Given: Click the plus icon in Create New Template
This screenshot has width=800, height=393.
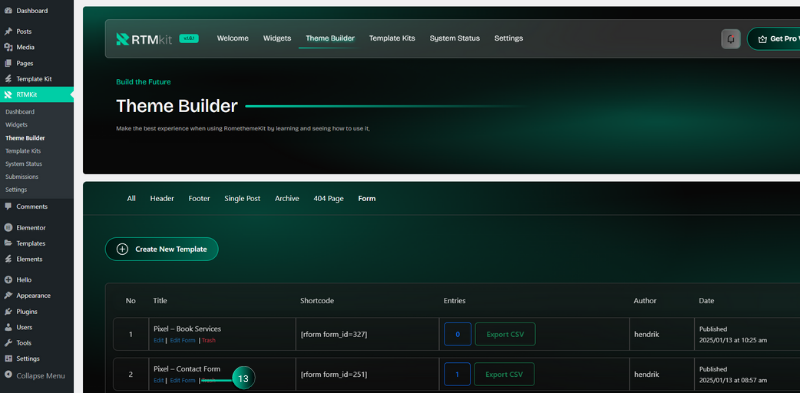Looking at the screenshot, I should click(x=122, y=249).
